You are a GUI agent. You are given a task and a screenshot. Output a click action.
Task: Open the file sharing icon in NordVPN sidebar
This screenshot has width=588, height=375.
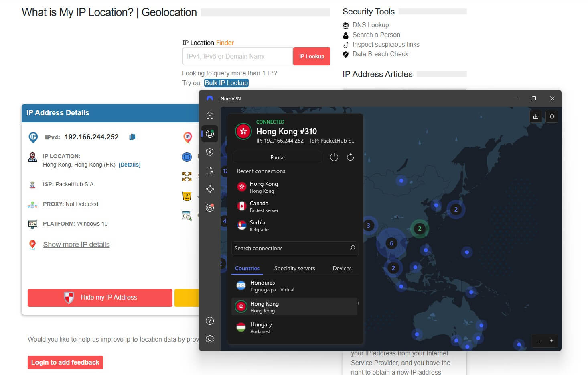(210, 171)
